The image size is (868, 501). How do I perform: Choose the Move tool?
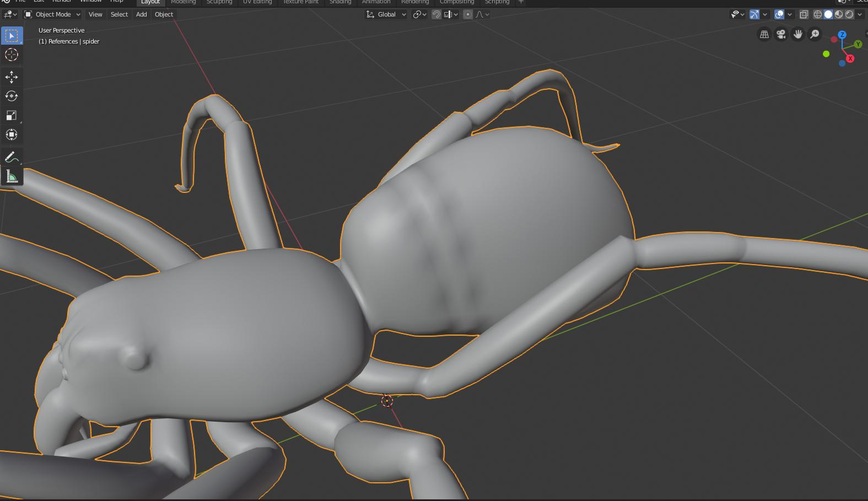coord(12,77)
